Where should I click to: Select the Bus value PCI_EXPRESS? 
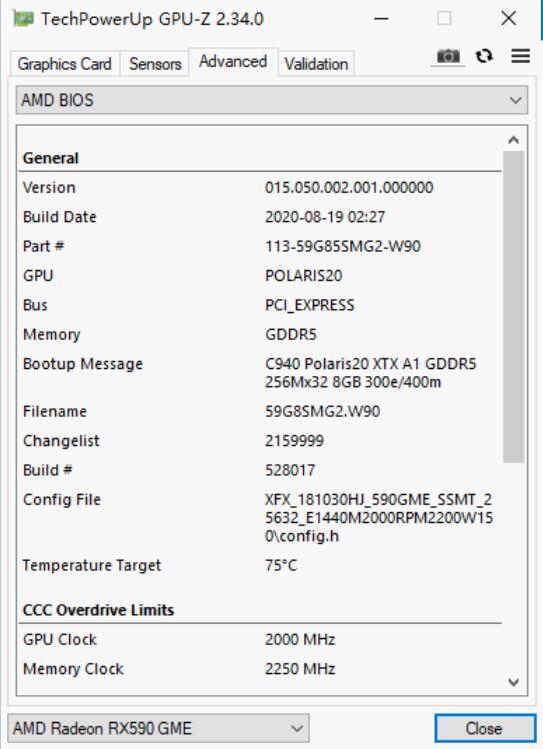point(310,305)
